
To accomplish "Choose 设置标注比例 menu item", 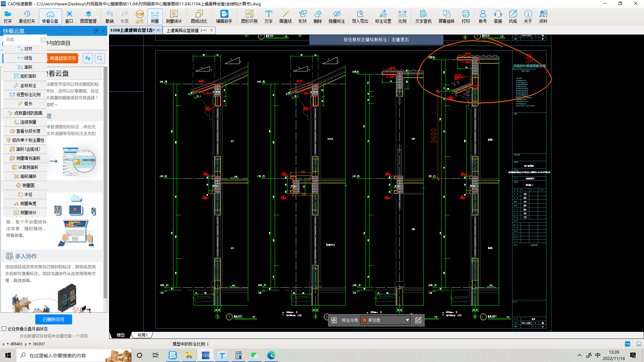I will click(25, 95).
